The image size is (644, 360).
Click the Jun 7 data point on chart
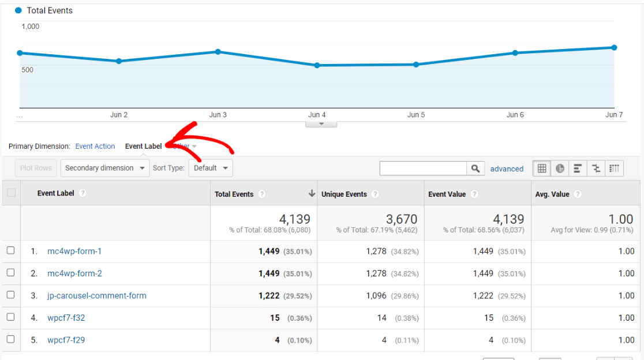[614, 48]
